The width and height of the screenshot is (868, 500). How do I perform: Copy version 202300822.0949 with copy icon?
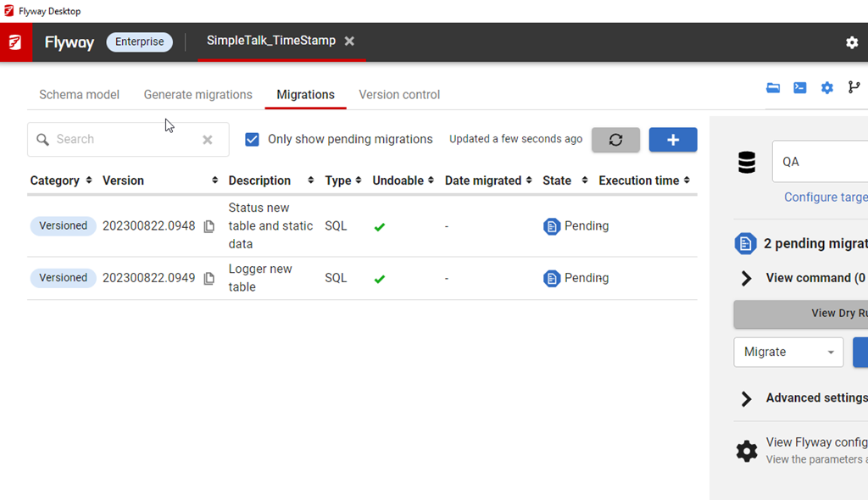point(209,278)
